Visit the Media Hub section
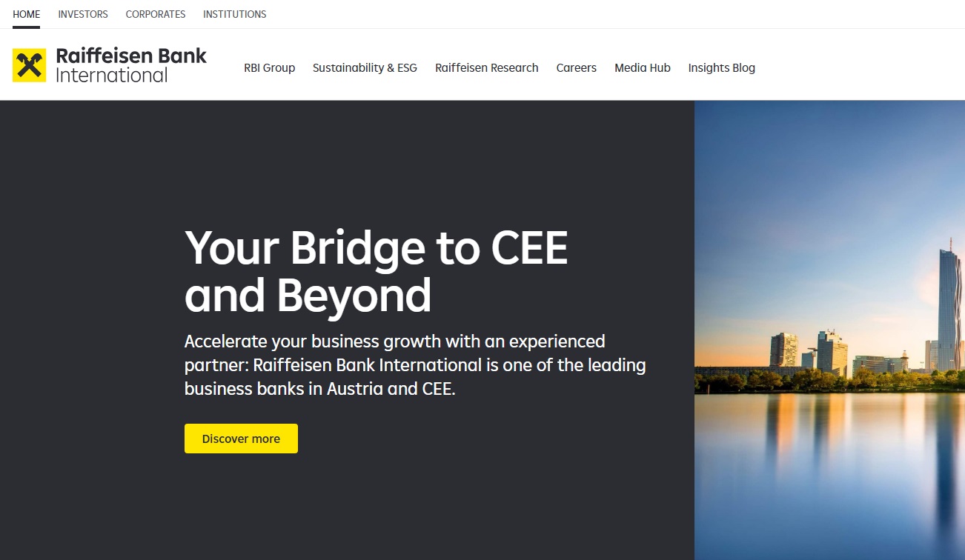The image size is (965, 560). [x=643, y=68]
